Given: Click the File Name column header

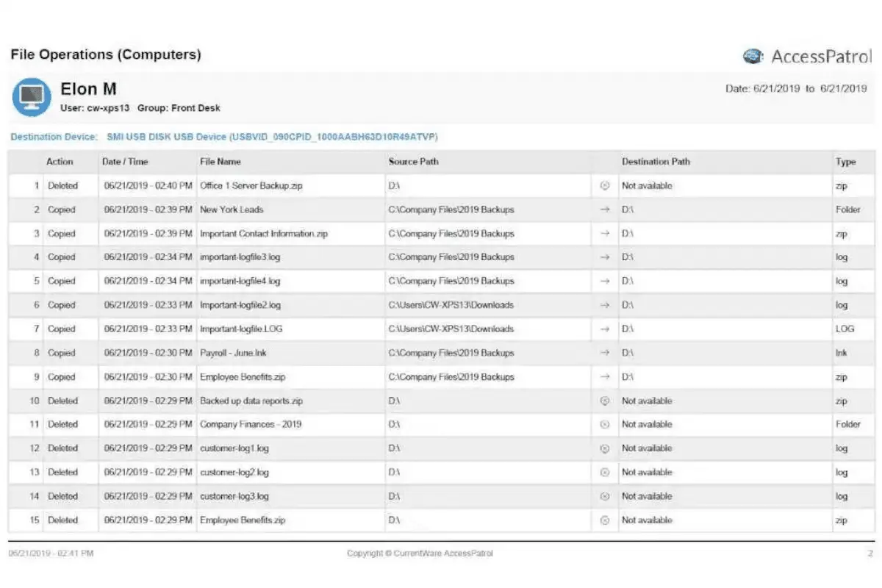Looking at the screenshot, I should (220, 162).
